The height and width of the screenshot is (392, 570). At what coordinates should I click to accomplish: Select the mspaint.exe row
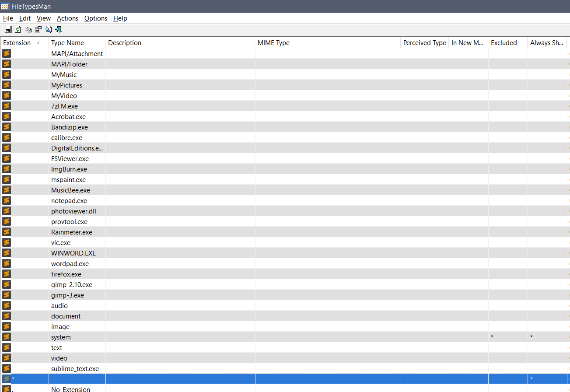tap(285, 179)
